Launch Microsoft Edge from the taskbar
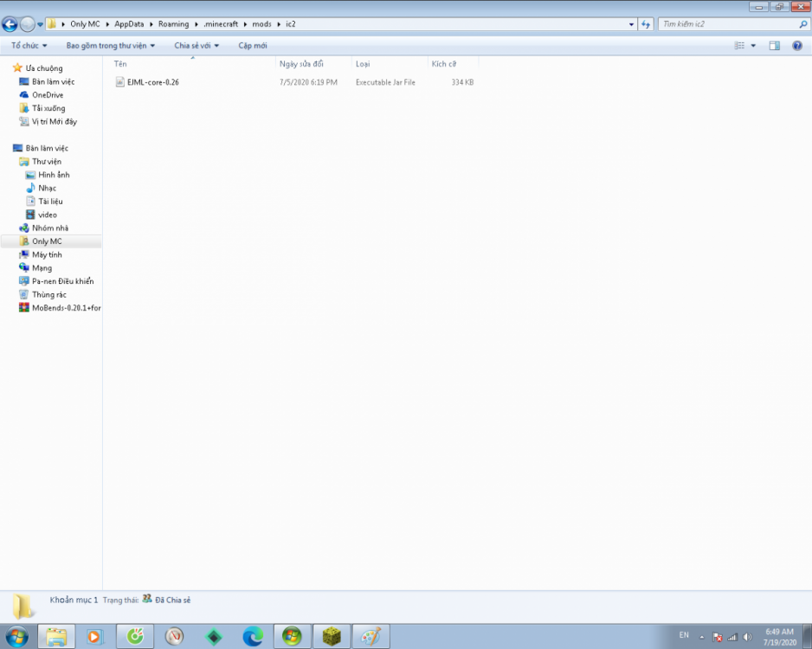This screenshot has width=812, height=649. coord(253,637)
